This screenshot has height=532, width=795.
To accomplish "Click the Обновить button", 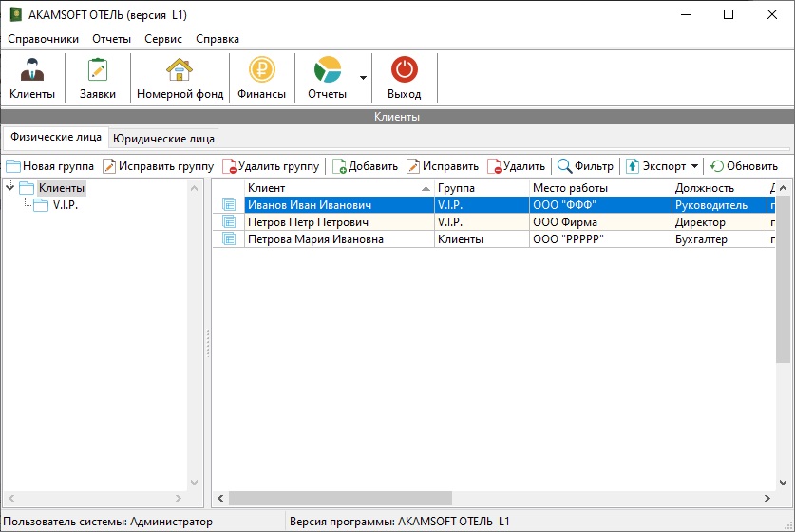I will (x=744, y=166).
